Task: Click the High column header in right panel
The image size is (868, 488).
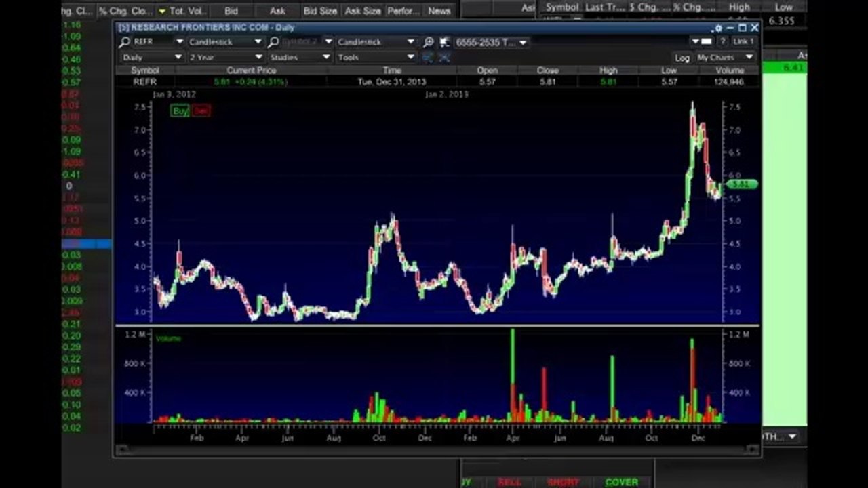Action: click(x=739, y=7)
